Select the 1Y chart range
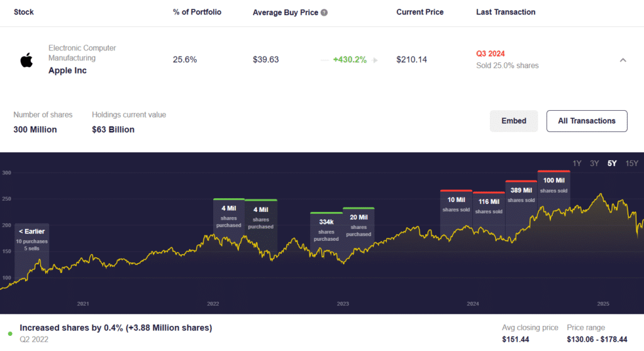Screen dimensions: 644x351 point(577,163)
